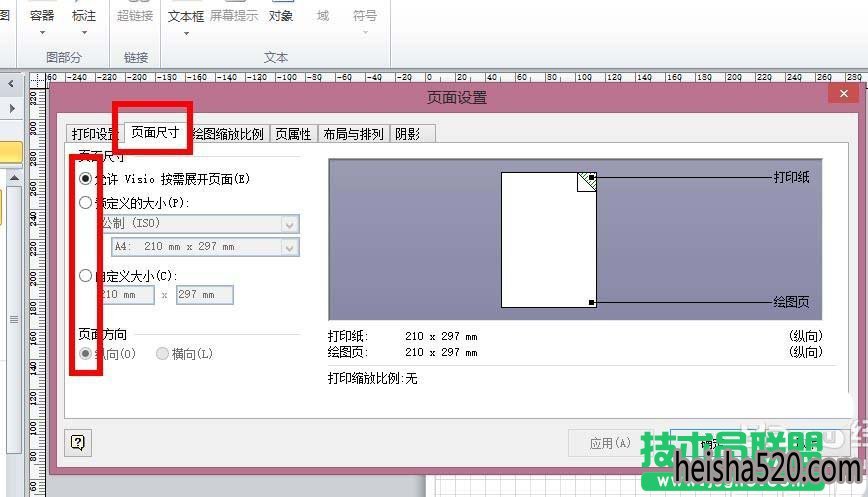868x497 pixels.
Task: Close the 页面设置 dialog
Action: click(x=843, y=94)
